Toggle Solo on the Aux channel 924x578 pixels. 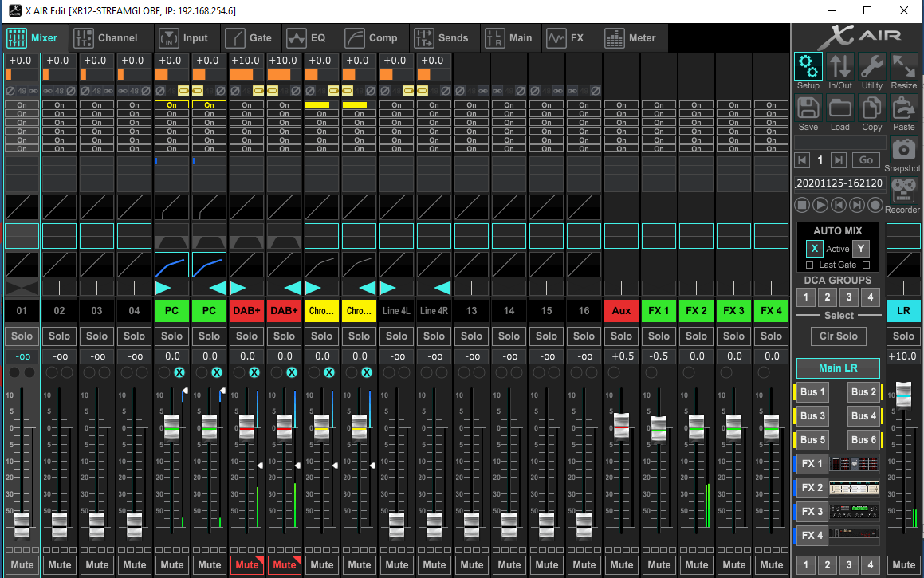coord(621,336)
